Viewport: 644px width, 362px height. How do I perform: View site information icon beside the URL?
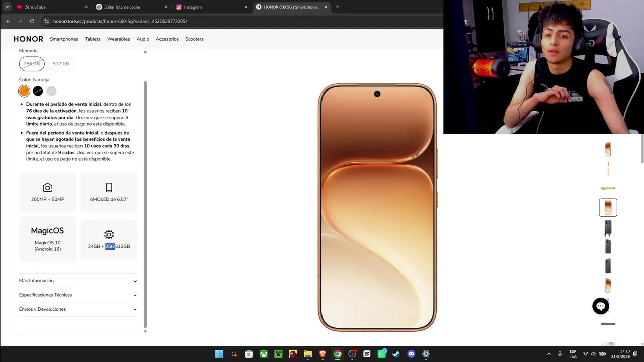pyautogui.click(x=47, y=21)
